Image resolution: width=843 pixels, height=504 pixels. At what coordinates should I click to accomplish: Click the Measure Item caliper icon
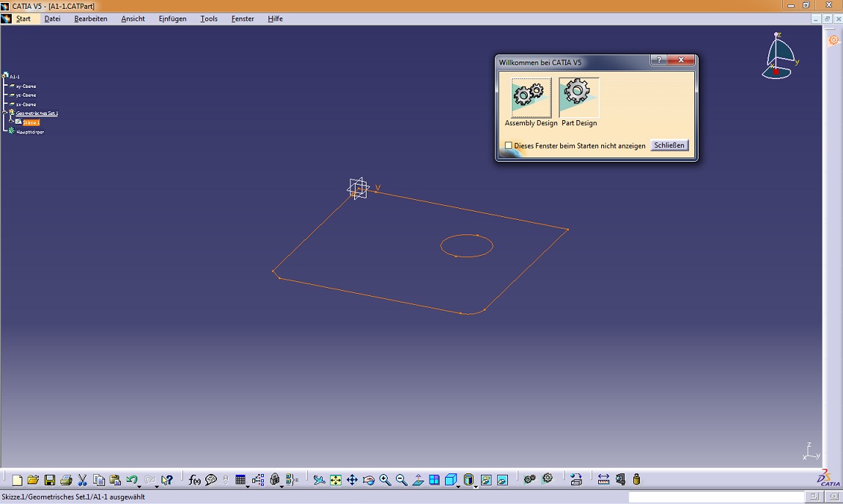pyautogui.click(x=620, y=479)
